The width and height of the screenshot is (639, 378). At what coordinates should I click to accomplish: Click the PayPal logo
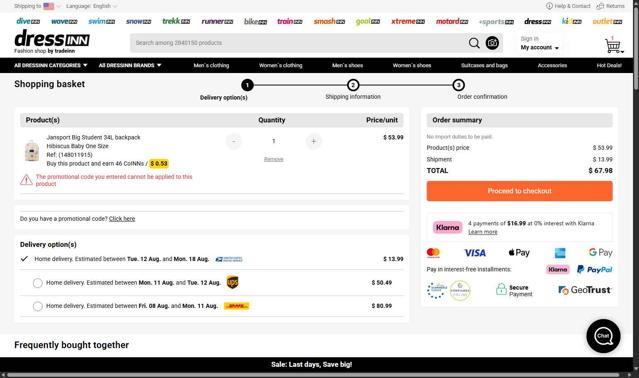595,269
